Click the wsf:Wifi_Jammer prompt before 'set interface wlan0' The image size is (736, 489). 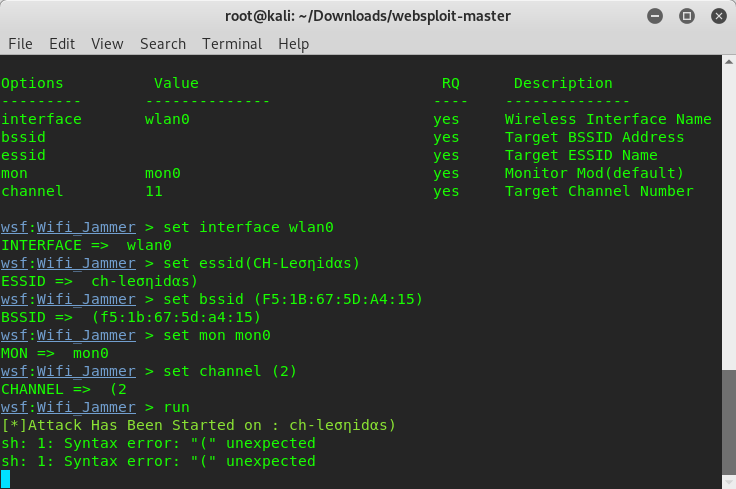tap(69, 227)
